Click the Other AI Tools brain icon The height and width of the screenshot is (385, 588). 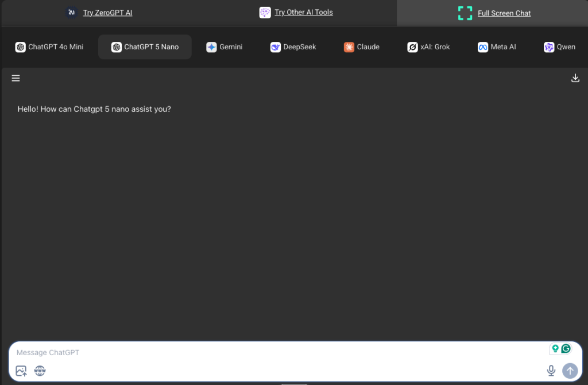[265, 13]
